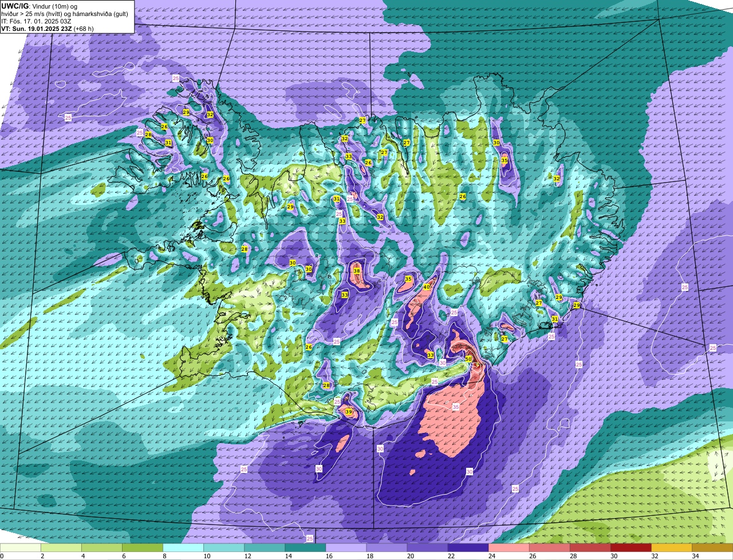Click the legend scale number 8
The height and width of the screenshot is (560, 733).
pyautogui.click(x=164, y=556)
